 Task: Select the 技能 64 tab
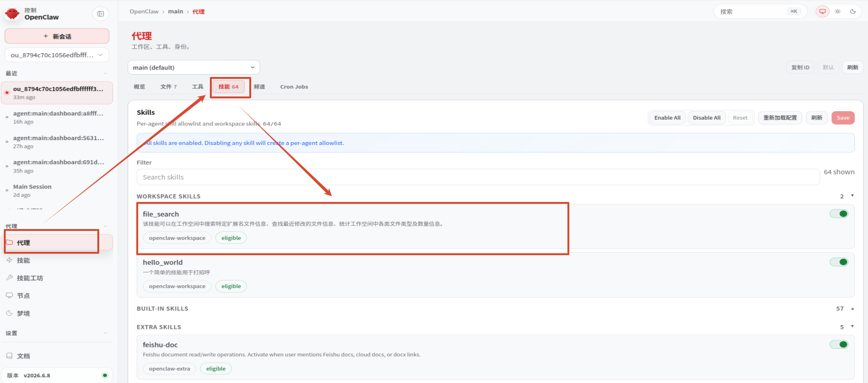point(228,87)
